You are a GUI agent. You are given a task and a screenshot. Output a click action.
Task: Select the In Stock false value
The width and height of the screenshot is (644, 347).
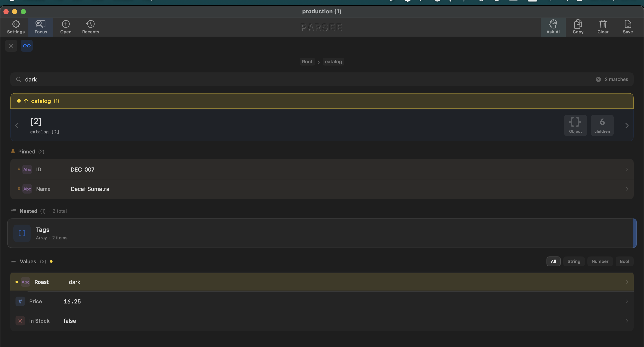(x=70, y=321)
